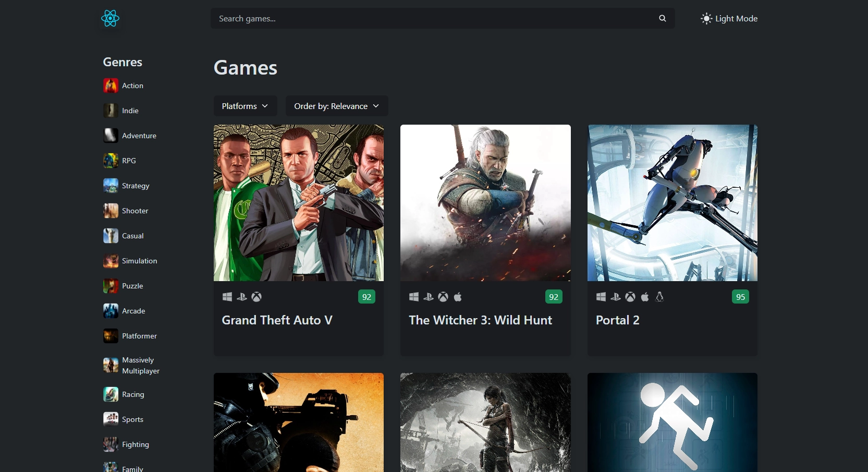The height and width of the screenshot is (472, 868).
Task: Filter games by Adventure genre
Action: tap(139, 136)
